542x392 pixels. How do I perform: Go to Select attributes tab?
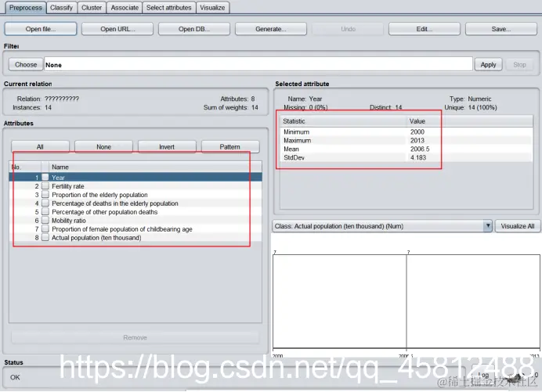[x=168, y=8]
